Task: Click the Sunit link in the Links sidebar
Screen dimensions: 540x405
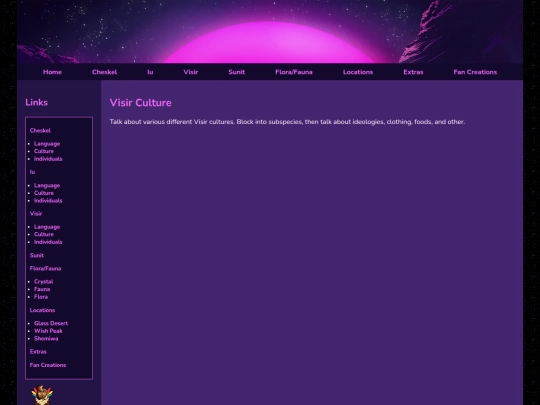Action: [x=37, y=255]
